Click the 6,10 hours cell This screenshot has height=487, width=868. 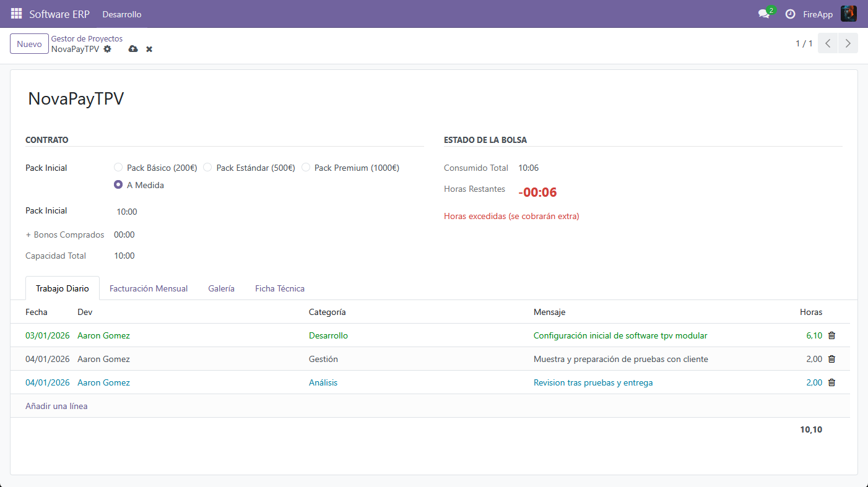pos(814,335)
